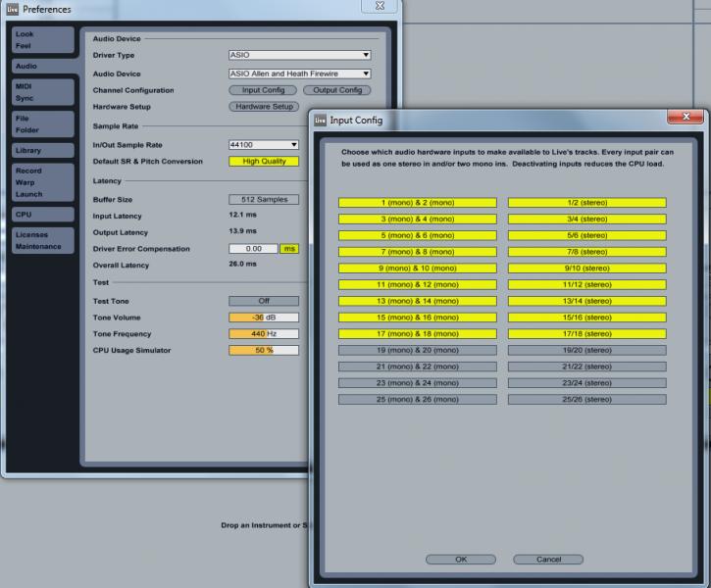The width and height of the screenshot is (711, 588).
Task: Open the CPU preferences tab
Action: [42, 215]
